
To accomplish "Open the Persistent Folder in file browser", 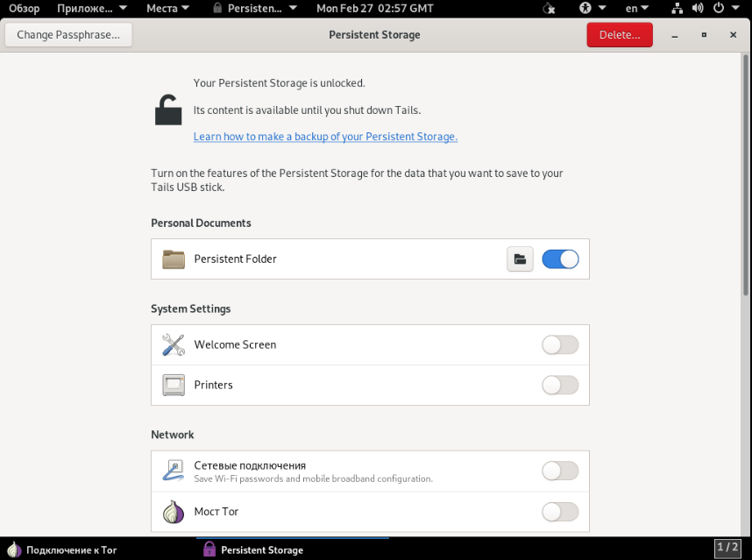I will pyautogui.click(x=520, y=259).
